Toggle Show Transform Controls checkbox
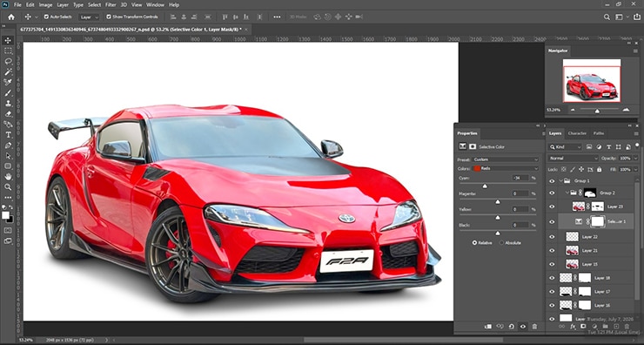 pyautogui.click(x=109, y=17)
